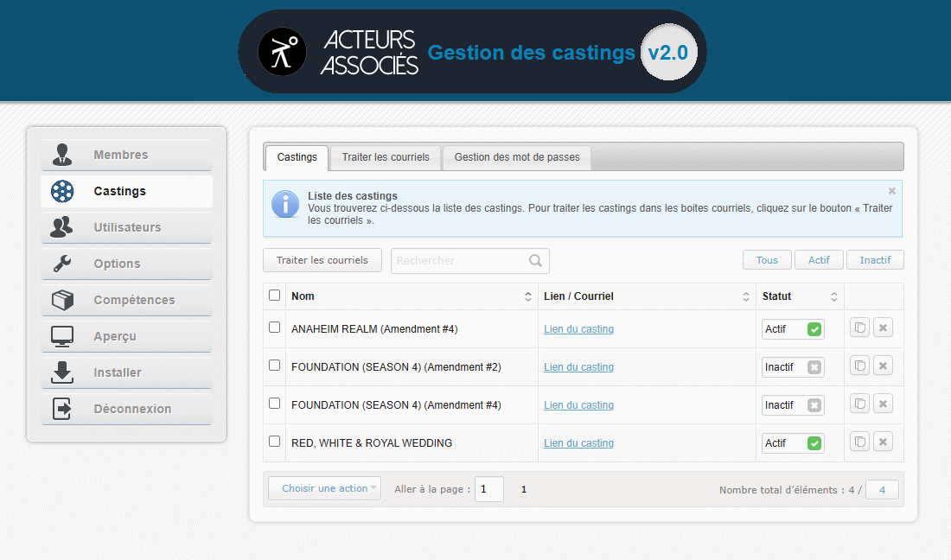Screen dimensions: 951x560
Task: Check the FOUNDATION (SEASON 4) Amendment #2 checkbox
Action: 274,365
